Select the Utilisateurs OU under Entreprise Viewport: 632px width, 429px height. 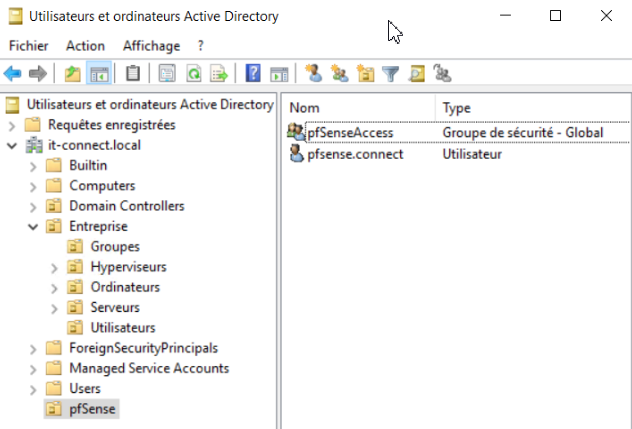[x=123, y=328]
